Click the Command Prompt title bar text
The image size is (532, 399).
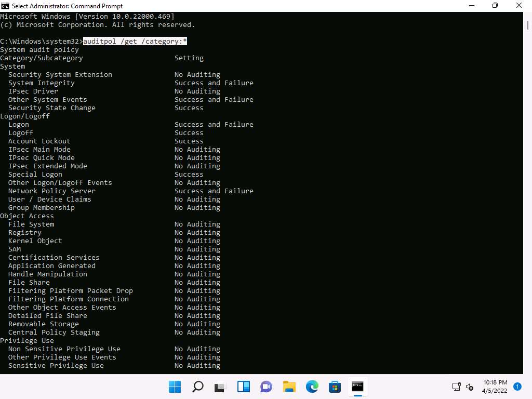68,6
